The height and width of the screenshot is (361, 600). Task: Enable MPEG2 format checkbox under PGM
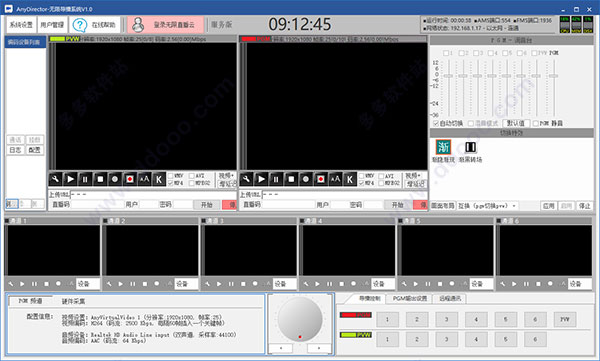tap(381, 183)
